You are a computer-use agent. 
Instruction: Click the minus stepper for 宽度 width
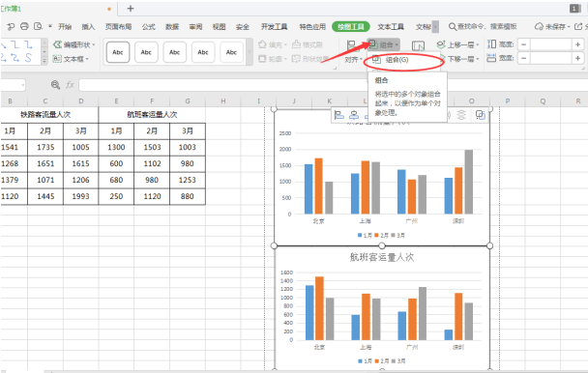524,59
